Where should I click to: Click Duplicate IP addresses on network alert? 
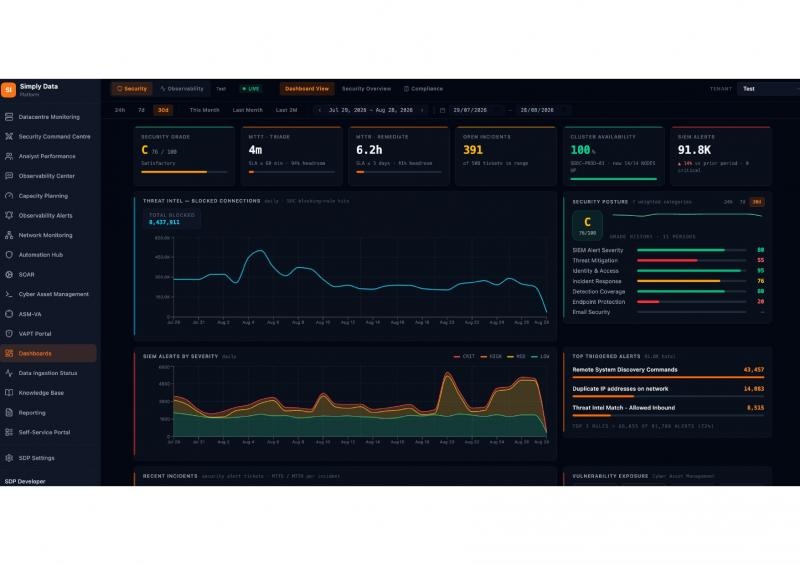[668, 390]
